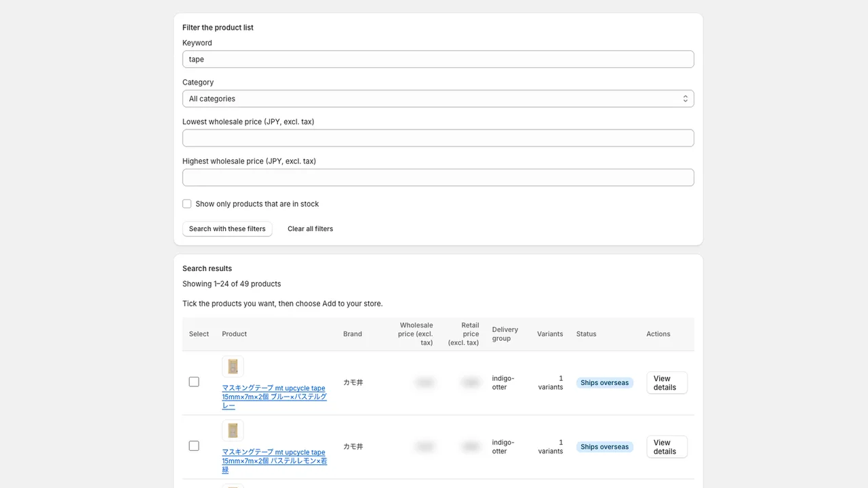Click カモ井 brand in パステルレモン×若緑 row

[353, 446]
